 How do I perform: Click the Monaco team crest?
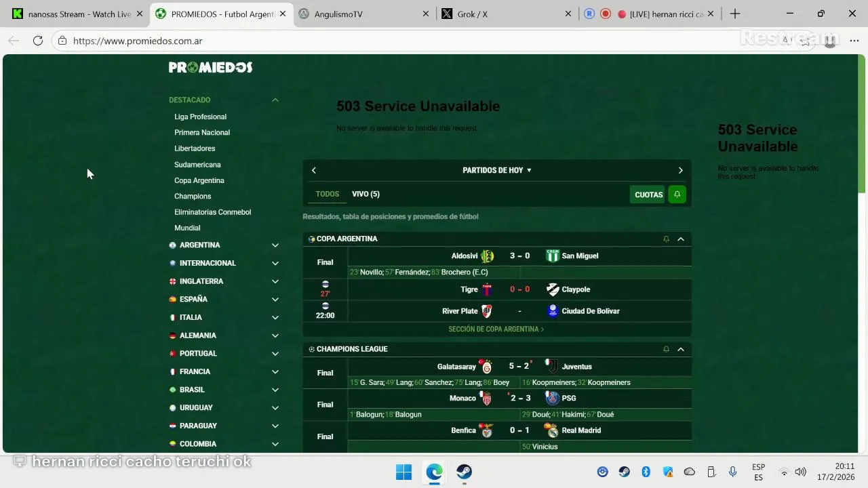(486, 399)
